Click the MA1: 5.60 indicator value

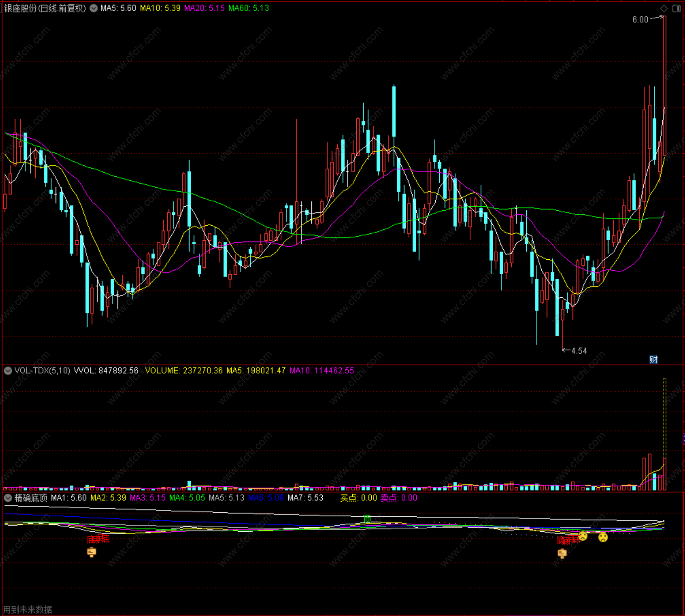[69, 498]
